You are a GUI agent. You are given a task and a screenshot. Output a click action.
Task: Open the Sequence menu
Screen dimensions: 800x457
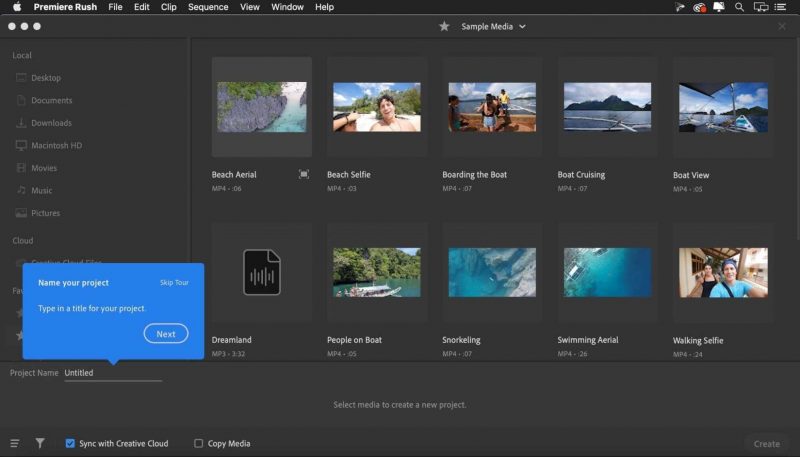pos(208,7)
